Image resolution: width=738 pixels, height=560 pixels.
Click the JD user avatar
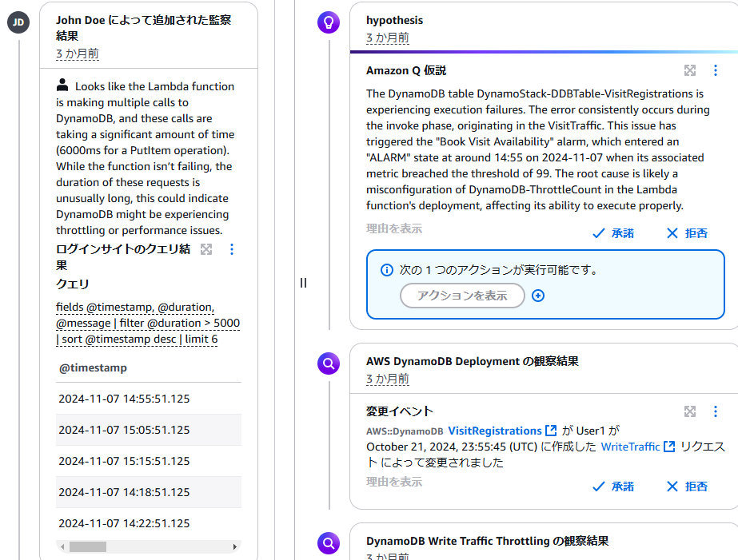(18, 22)
